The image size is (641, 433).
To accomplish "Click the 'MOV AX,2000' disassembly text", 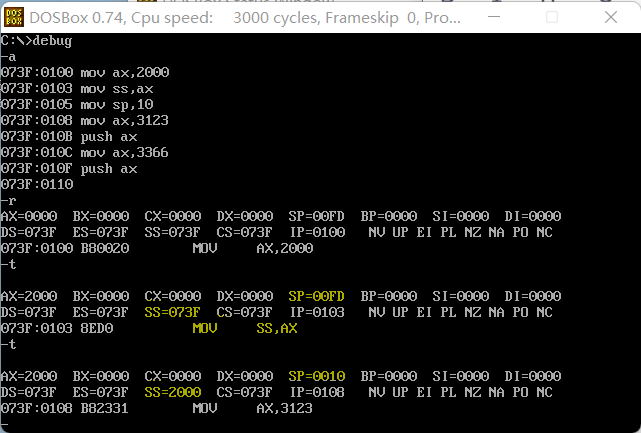I will pos(253,248).
